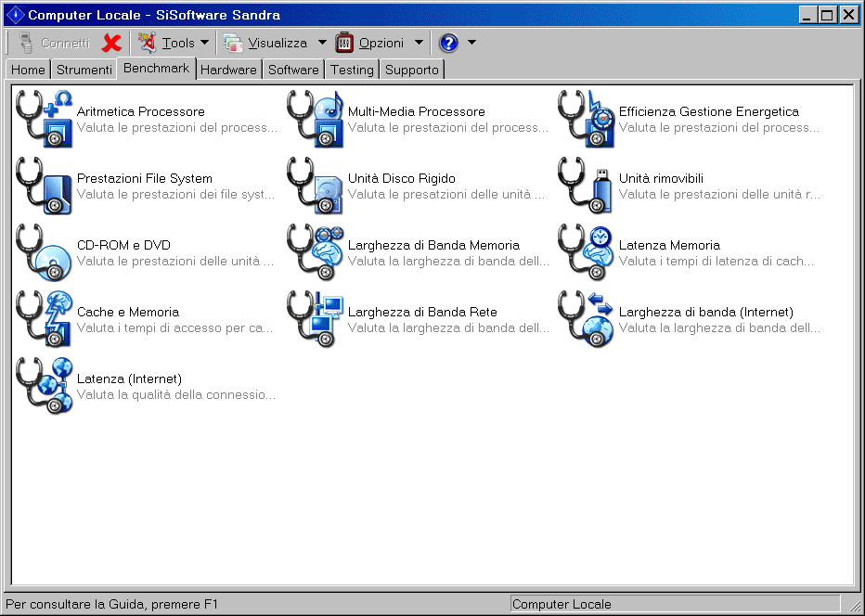This screenshot has width=865, height=616.
Task: Click the Opzioni button label
Action: pyautogui.click(x=381, y=43)
